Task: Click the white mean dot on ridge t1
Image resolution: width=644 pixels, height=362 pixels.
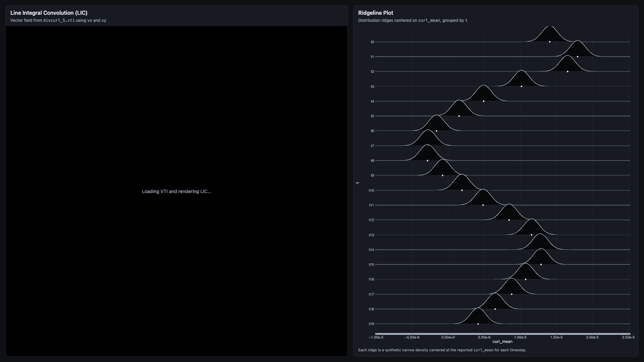Action: [578, 57]
